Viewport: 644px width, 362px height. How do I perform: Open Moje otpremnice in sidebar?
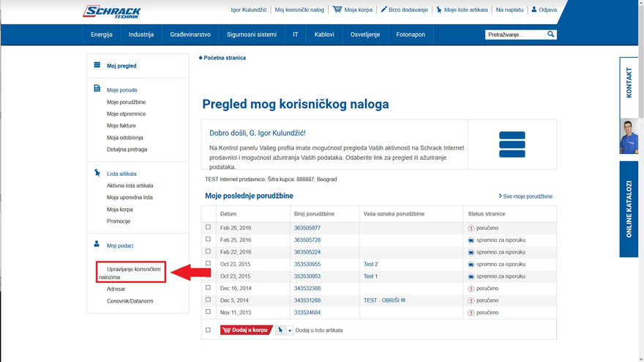(126, 114)
